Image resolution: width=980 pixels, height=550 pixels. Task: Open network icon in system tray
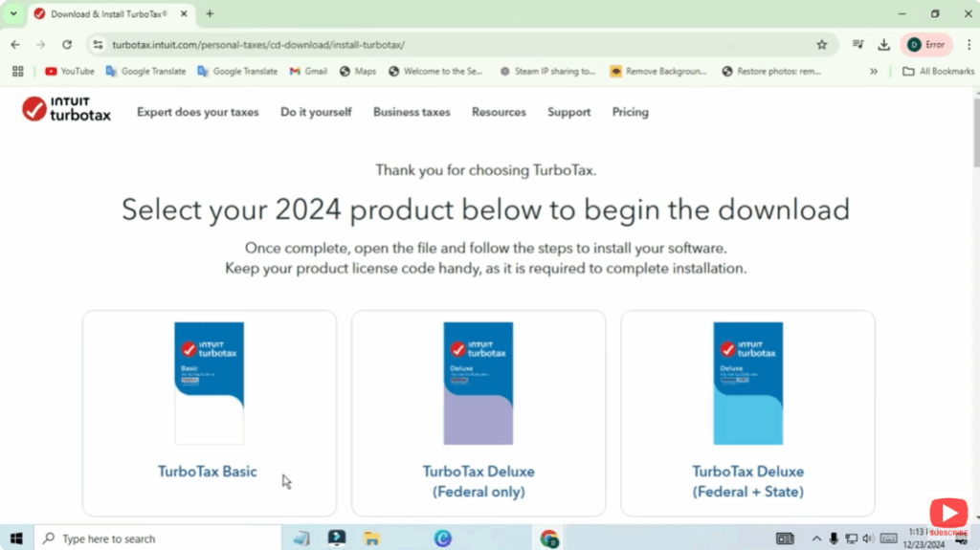click(851, 539)
